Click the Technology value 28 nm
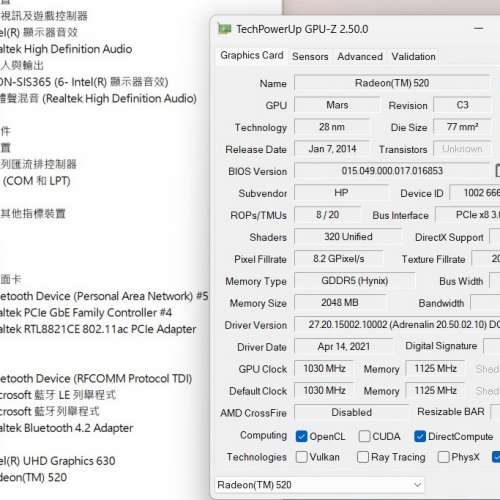This screenshot has height=500, width=500. (332, 127)
